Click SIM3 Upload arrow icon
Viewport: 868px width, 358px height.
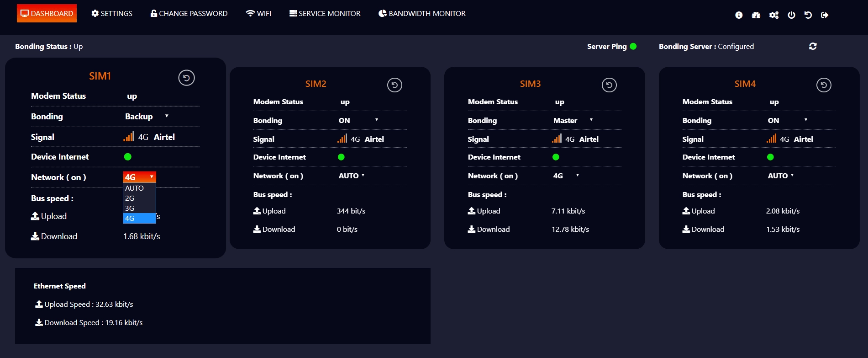(472, 211)
